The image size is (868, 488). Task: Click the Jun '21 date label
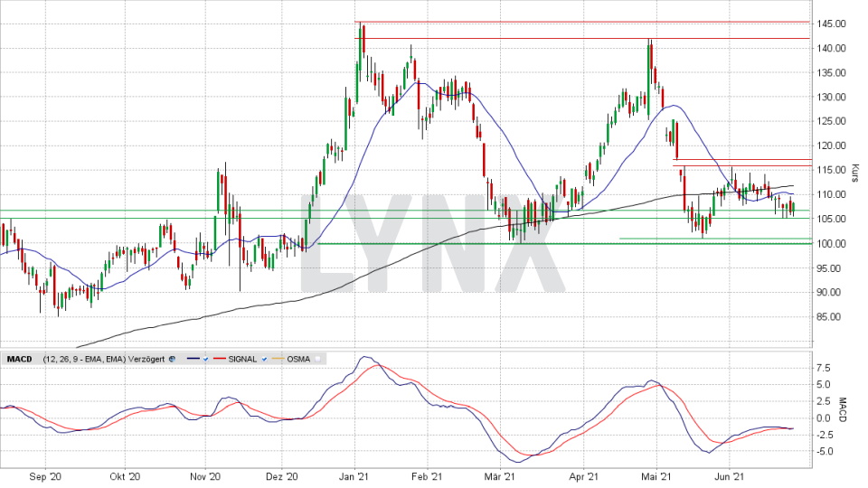point(731,476)
